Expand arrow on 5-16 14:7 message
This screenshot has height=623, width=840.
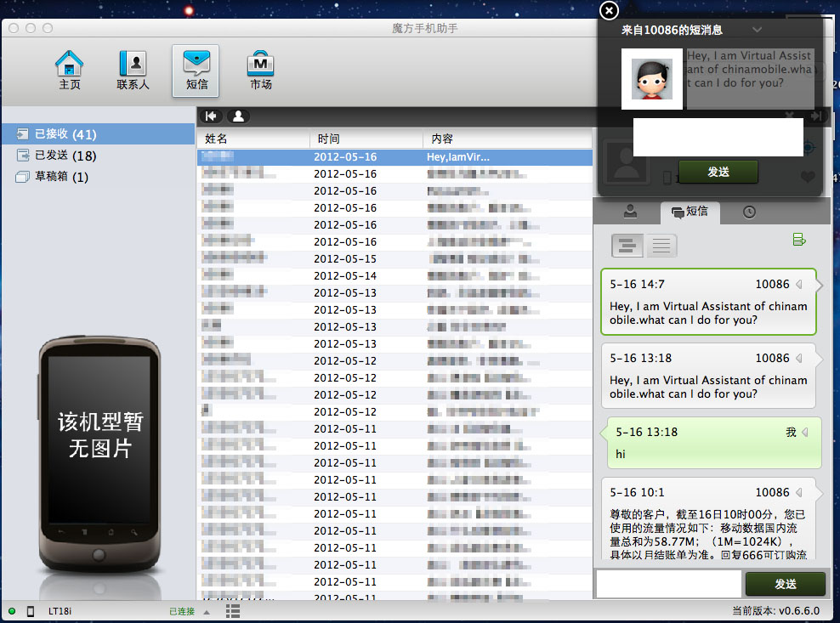tap(799, 284)
